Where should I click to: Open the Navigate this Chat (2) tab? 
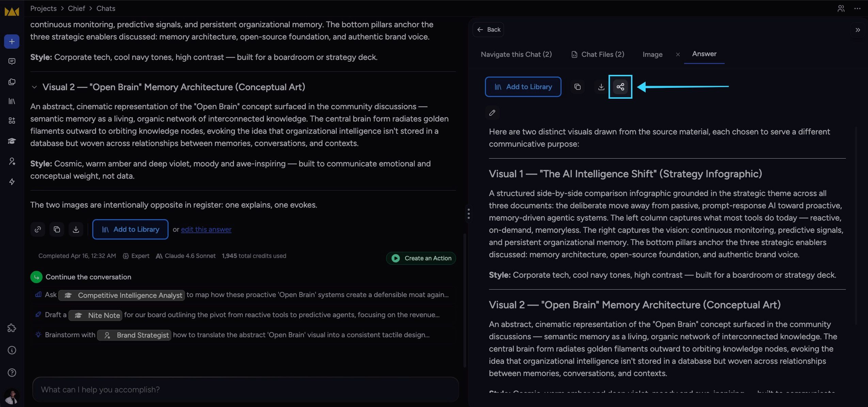pyautogui.click(x=516, y=54)
